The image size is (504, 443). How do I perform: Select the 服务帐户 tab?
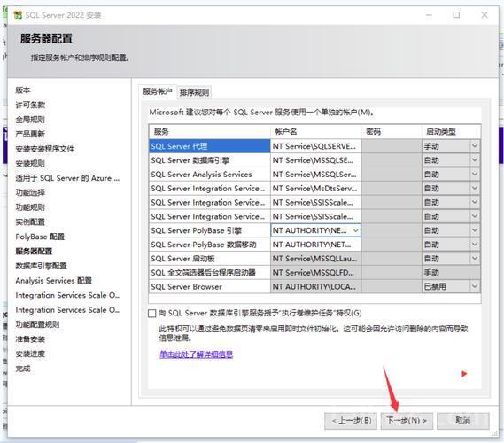click(158, 91)
